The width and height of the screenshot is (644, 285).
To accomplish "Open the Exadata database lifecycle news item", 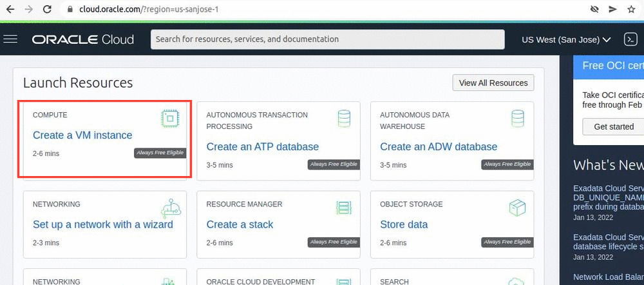I will point(609,242).
